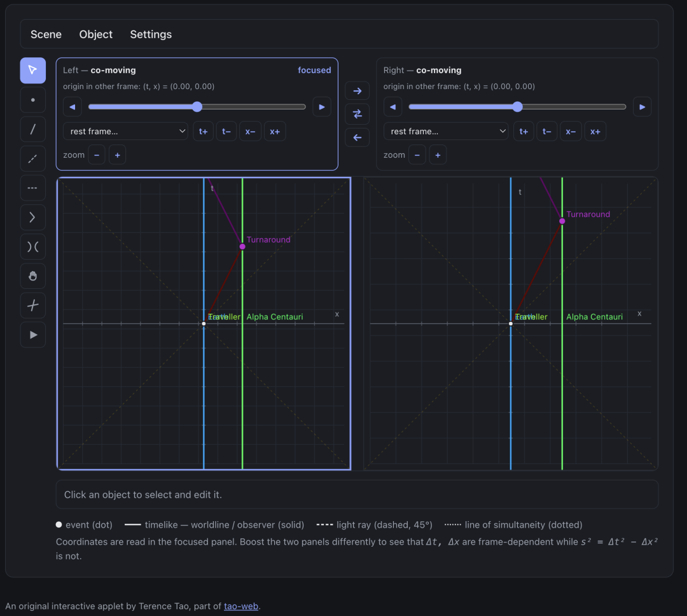Open the Settings menu
Screen dimensions: 687x616
[151, 34]
